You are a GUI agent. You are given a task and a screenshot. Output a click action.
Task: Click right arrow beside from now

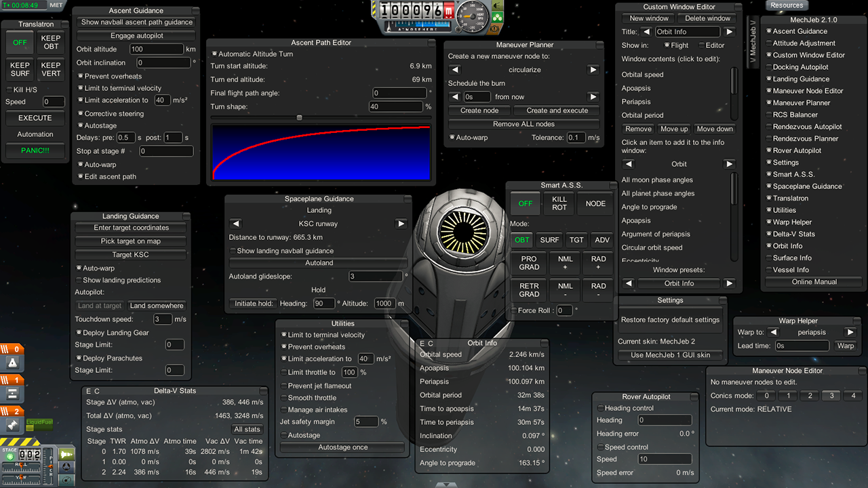(x=593, y=97)
